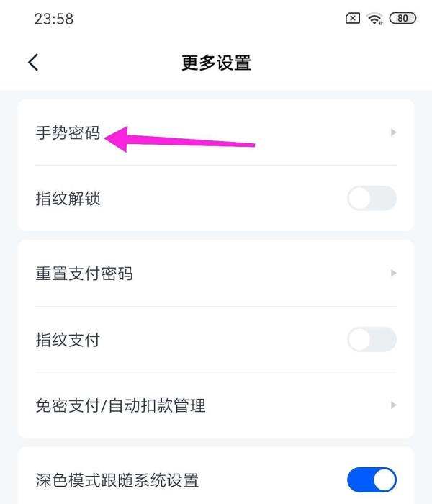The image size is (432, 504).
Task: Tap the 23:58 clock in status bar
Action: 53,19
